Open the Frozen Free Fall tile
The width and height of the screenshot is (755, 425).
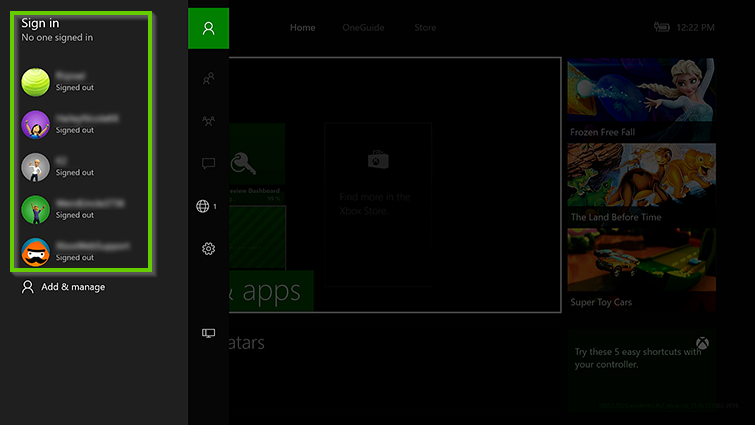641,100
